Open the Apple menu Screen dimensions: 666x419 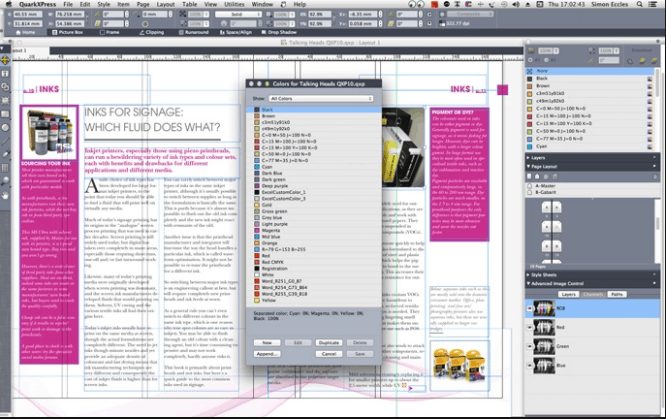(8, 4)
